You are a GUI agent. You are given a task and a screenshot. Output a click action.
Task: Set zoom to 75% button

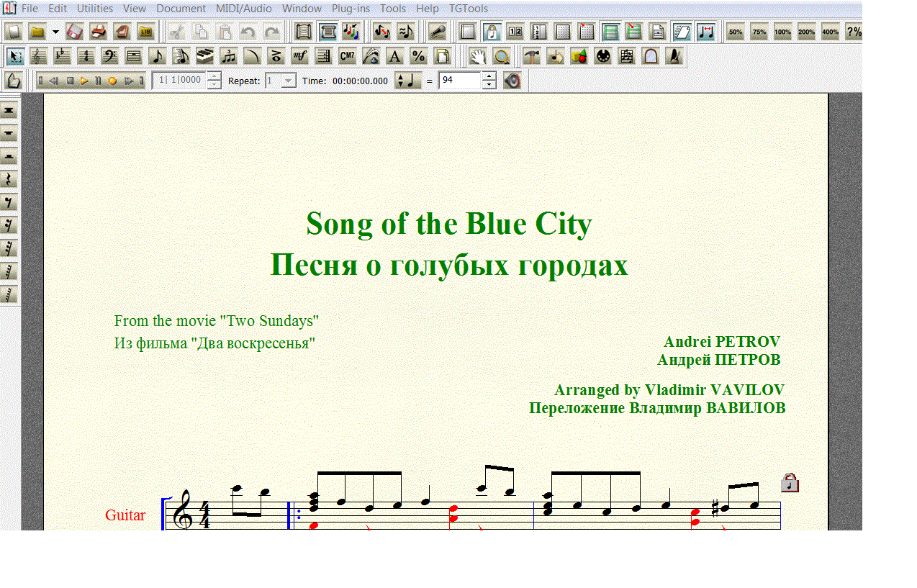pyautogui.click(x=759, y=32)
